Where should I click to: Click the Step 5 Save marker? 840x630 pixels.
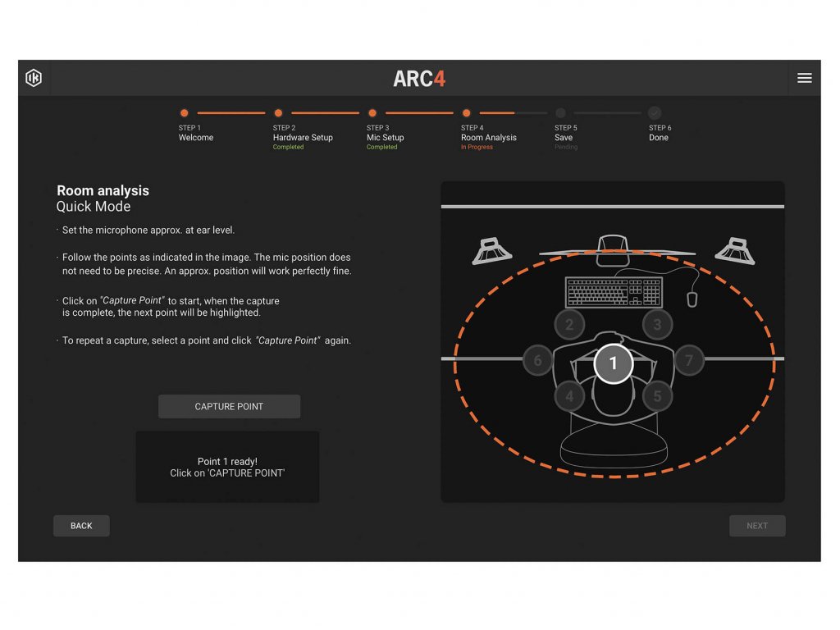click(560, 113)
